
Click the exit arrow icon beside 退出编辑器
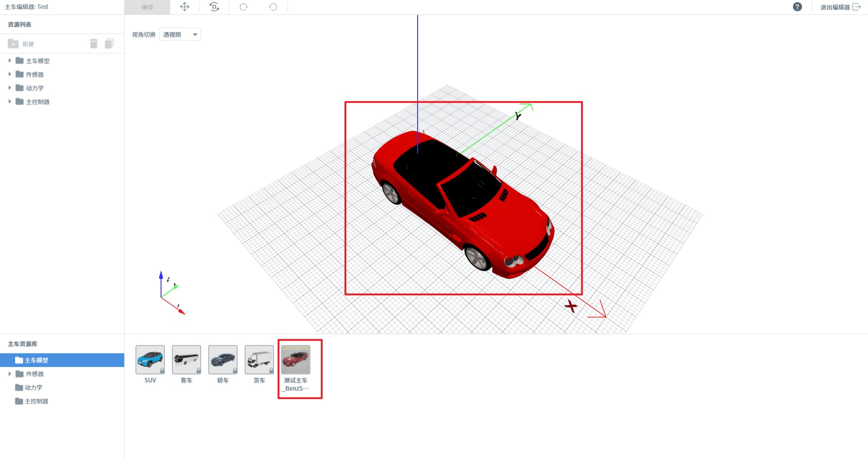click(x=857, y=7)
